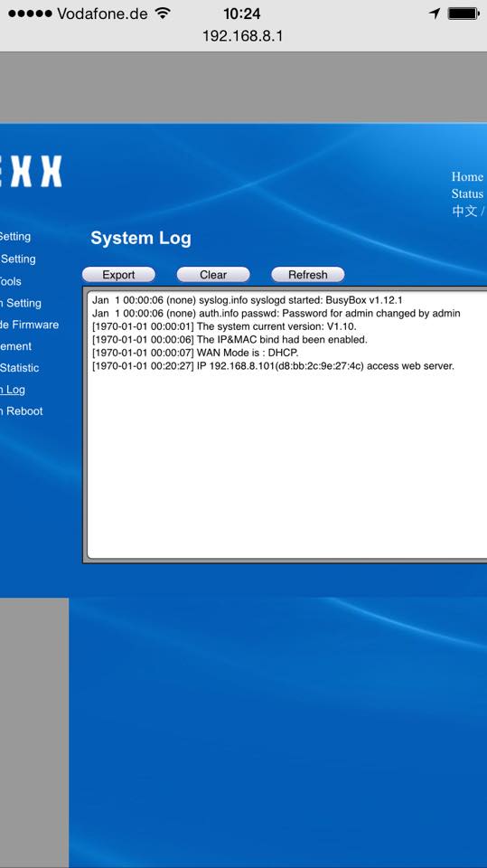Tap the 192.168.8.1 address bar

coord(242,36)
